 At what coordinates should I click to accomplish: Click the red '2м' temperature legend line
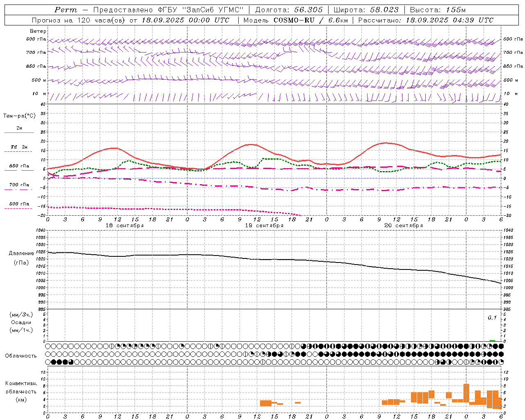(x=19, y=132)
